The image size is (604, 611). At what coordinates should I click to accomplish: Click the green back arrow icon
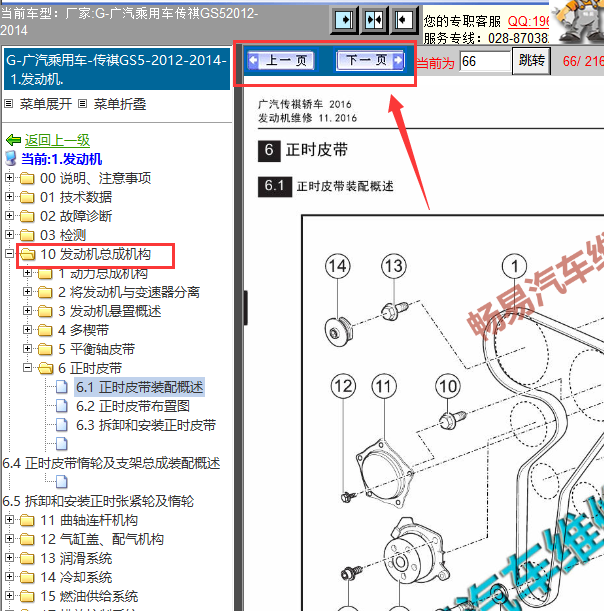coord(13,140)
